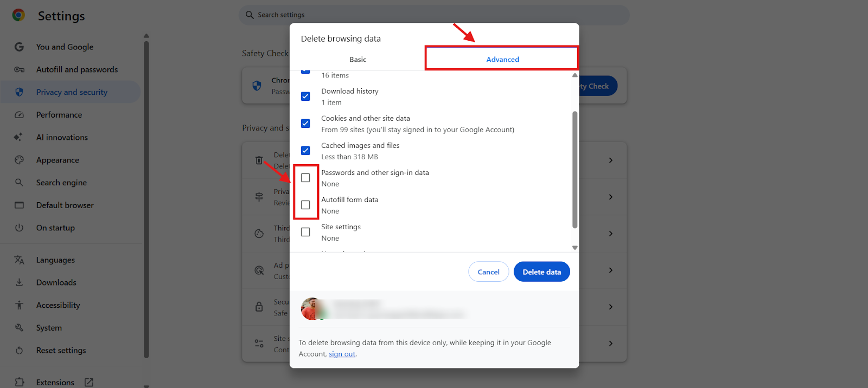Click the Appearance palette icon
This screenshot has width=868, height=388.
19,160
